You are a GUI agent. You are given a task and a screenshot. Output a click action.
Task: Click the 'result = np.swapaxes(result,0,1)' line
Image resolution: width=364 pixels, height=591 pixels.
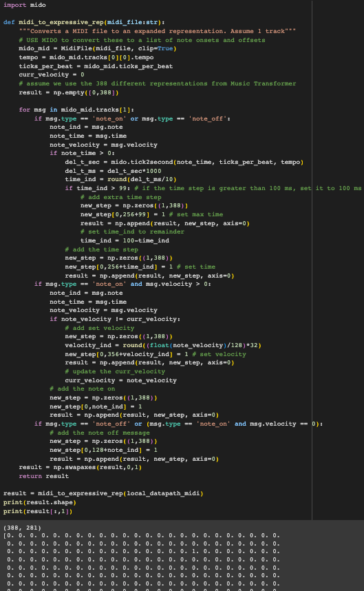pos(81,467)
